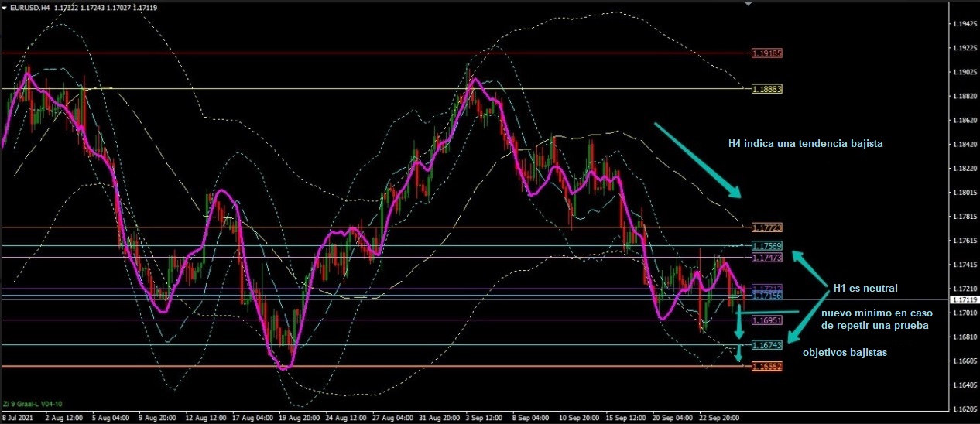Select the 1.16951 support level label
Viewport: 980px width, 424px height.
click(x=767, y=320)
